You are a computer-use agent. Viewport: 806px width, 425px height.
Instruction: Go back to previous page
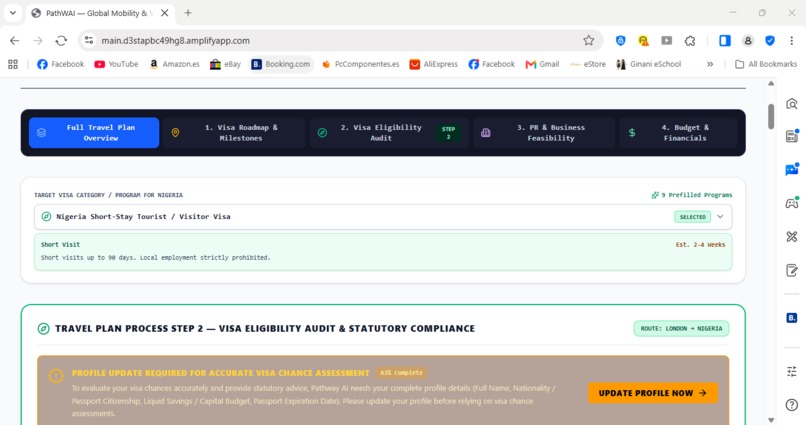14,41
